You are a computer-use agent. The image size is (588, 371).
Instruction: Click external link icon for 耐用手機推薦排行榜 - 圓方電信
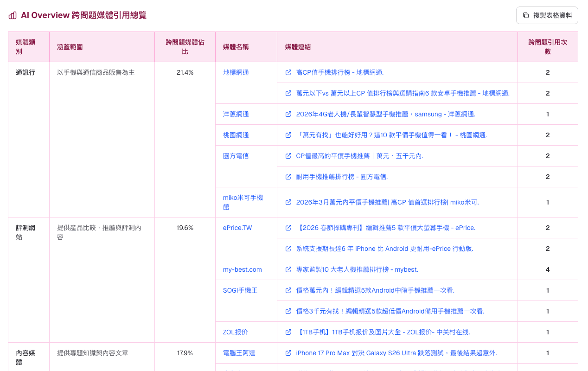click(x=288, y=177)
